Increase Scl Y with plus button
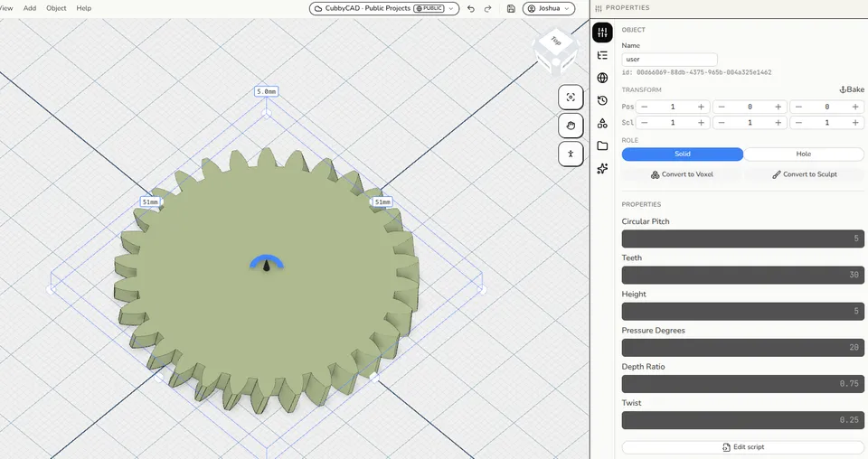Screen dimensions: 868x459 [x=778, y=123]
